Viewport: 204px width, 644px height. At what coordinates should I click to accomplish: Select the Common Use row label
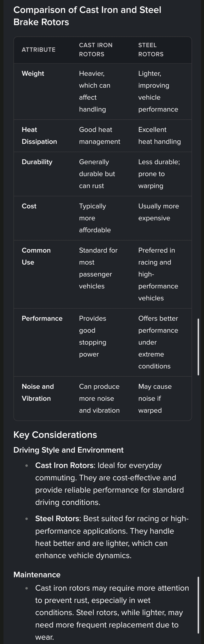36,256
